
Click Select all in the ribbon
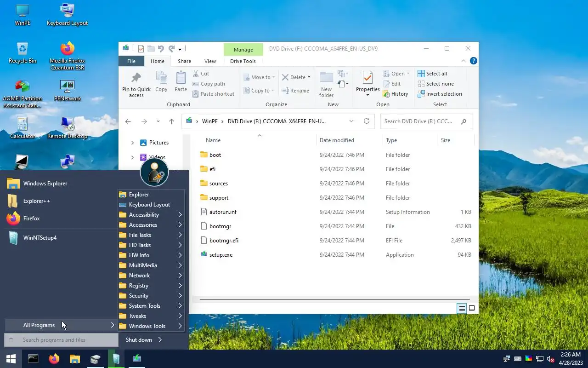432,74
